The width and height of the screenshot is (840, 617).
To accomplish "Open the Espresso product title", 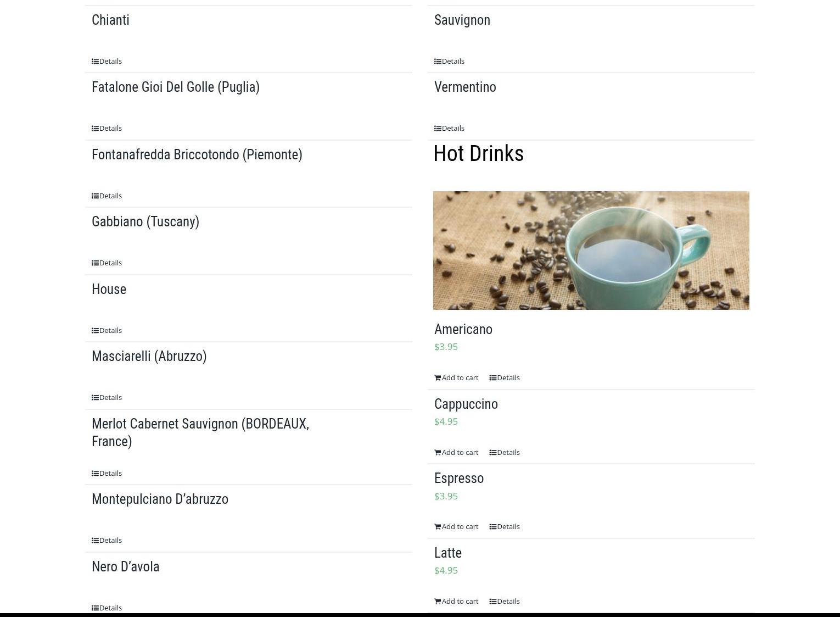I will [x=459, y=479].
